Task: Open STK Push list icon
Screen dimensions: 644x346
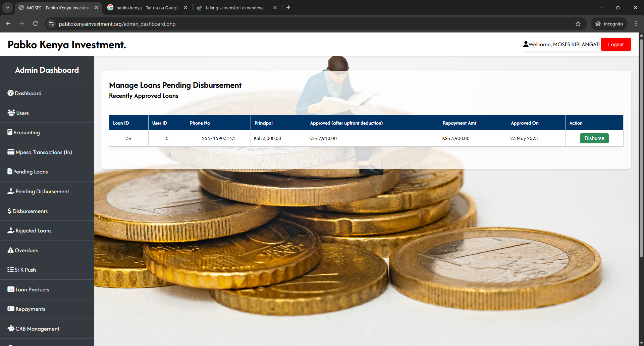Action: [10, 270]
